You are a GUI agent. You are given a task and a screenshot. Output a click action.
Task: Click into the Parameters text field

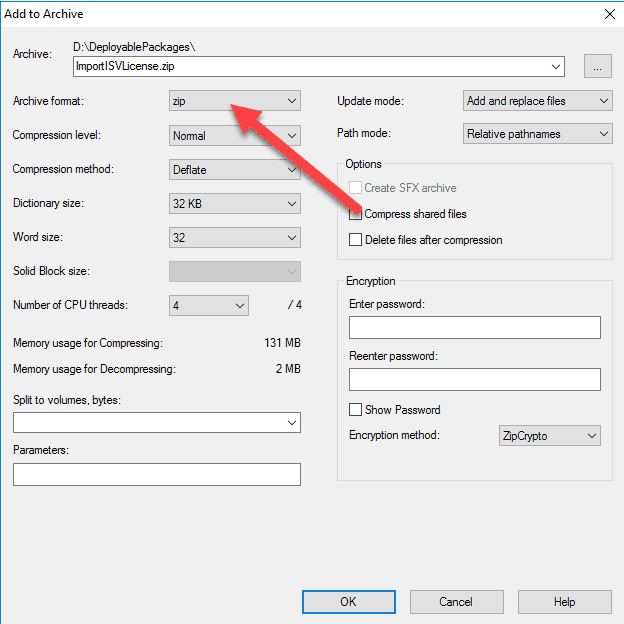tap(157, 474)
